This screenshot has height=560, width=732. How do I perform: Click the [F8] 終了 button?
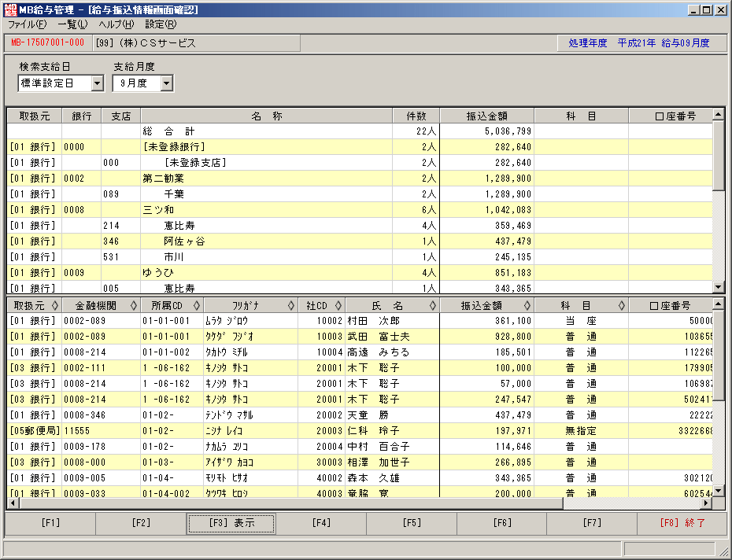(682, 523)
